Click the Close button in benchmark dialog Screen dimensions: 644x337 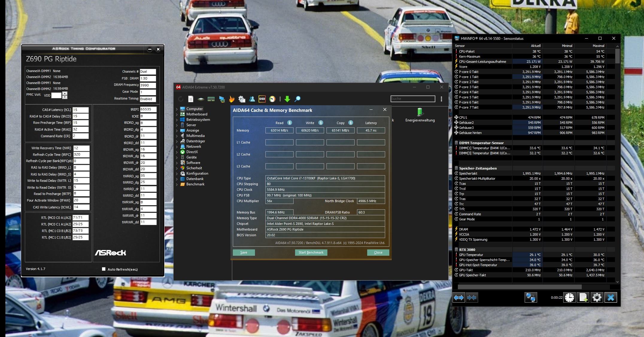click(378, 252)
